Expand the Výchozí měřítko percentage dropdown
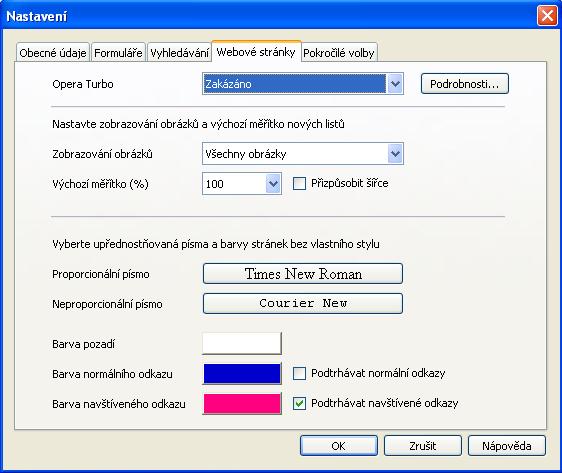562x473 pixels. tap(242, 184)
